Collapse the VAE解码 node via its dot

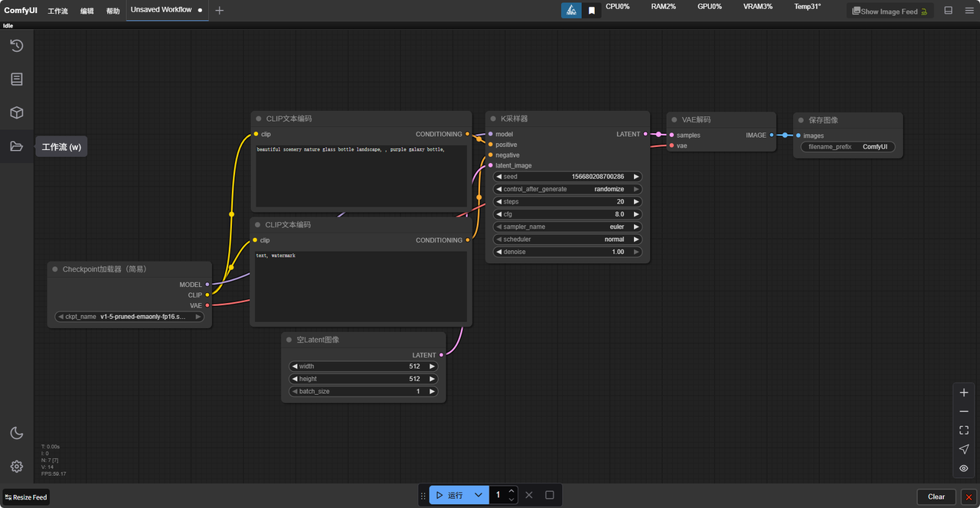tap(675, 119)
